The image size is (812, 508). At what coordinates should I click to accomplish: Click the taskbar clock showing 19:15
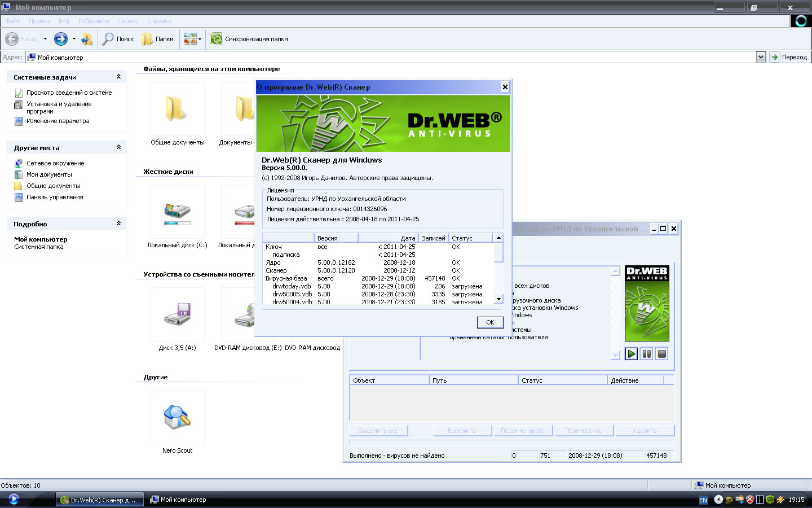[x=796, y=500]
